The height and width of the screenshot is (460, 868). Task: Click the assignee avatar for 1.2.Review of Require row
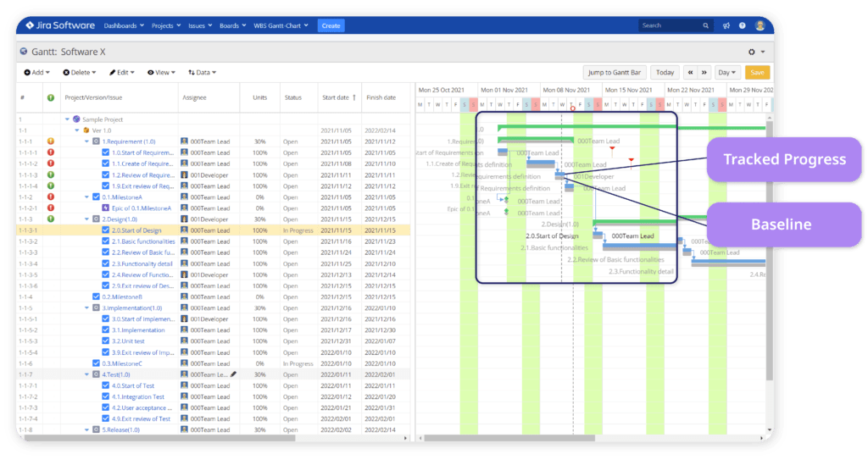[x=184, y=175]
